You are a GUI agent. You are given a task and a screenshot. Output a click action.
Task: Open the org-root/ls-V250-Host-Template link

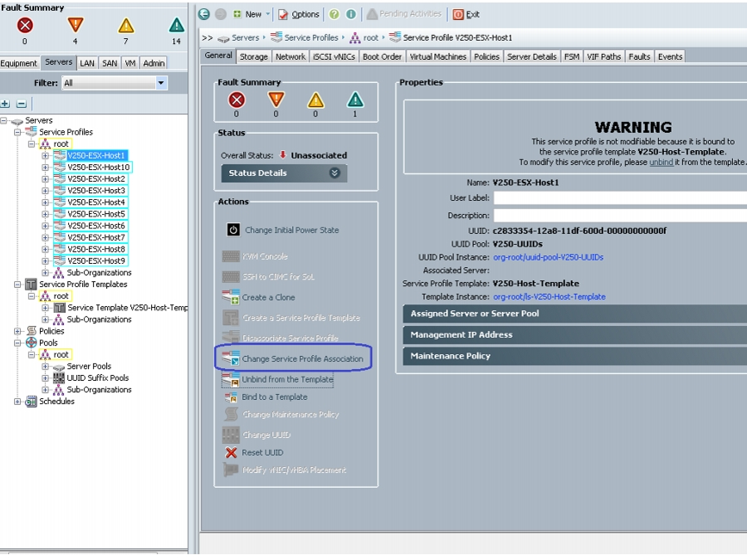(549, 297)
